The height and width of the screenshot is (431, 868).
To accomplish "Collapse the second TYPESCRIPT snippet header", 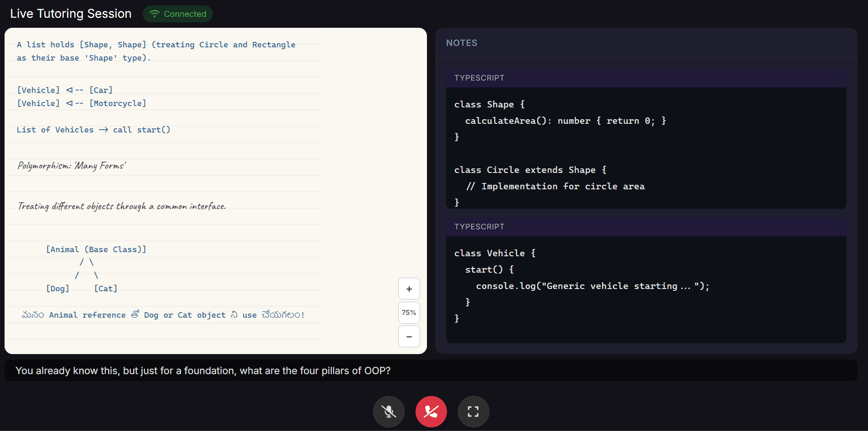I will pos(479,226).
